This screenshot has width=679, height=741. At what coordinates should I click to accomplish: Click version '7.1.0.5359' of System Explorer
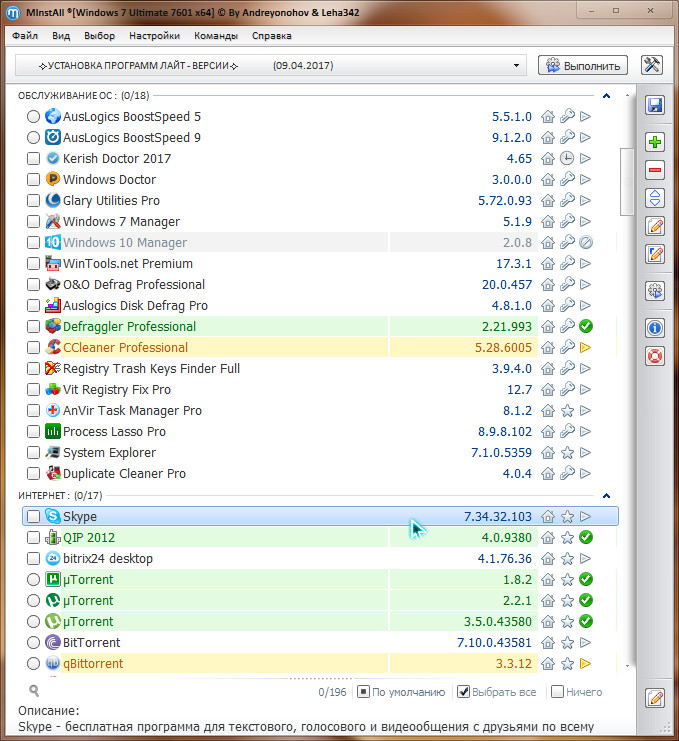(x=501, y=453)
